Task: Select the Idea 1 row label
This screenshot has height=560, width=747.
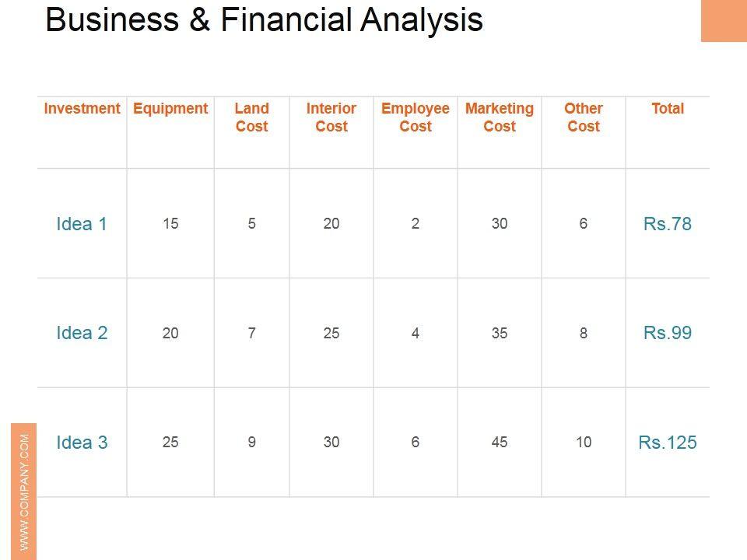Action: [82, 224]
